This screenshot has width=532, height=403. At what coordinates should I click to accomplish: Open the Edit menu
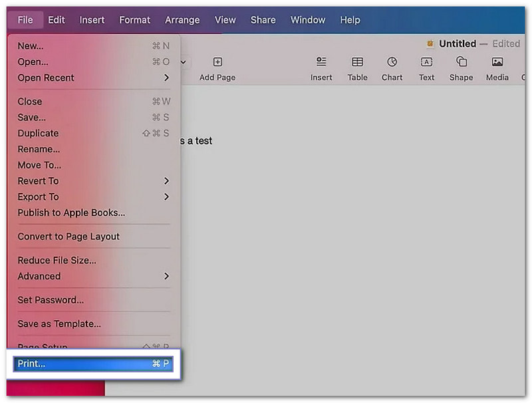click(57, 20)
